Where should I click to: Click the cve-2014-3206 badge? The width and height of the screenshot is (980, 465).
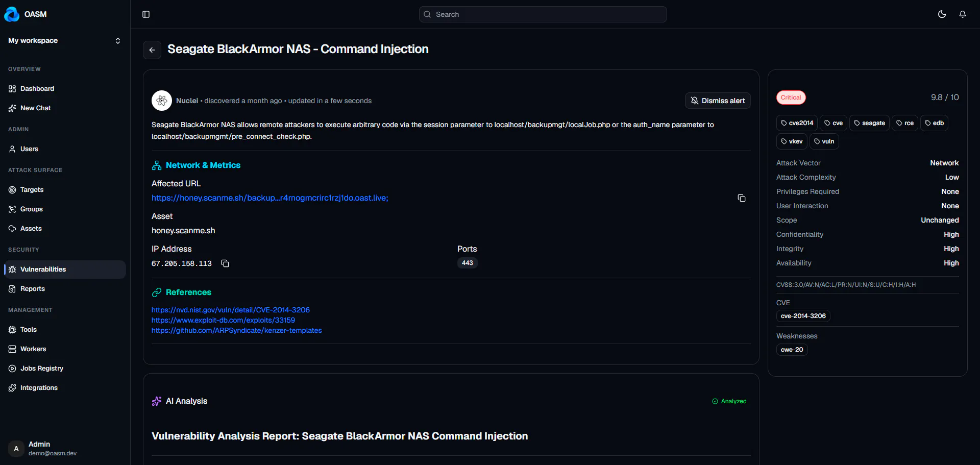pyautogui.click(x=803, y=316)
